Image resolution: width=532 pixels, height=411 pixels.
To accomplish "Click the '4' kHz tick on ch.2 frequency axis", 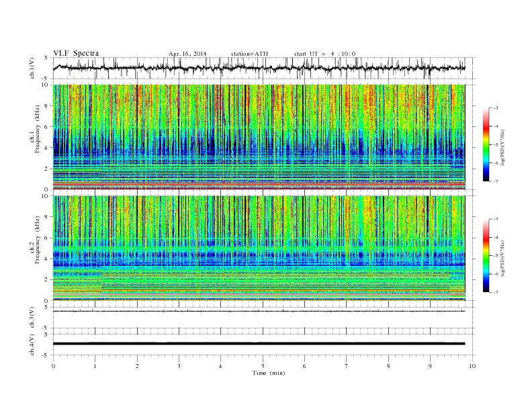I will coord(46,259).
